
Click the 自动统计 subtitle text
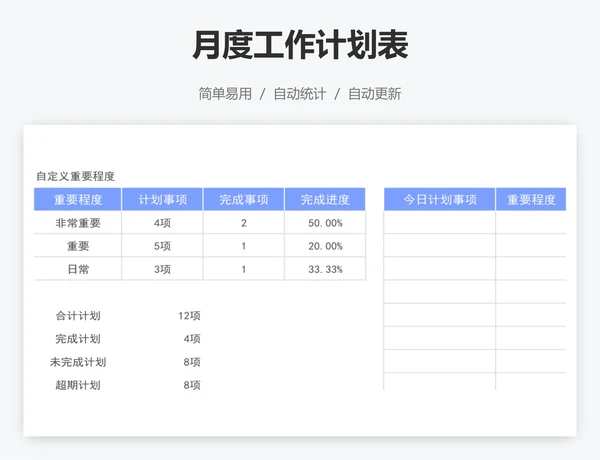coord(300,94)
